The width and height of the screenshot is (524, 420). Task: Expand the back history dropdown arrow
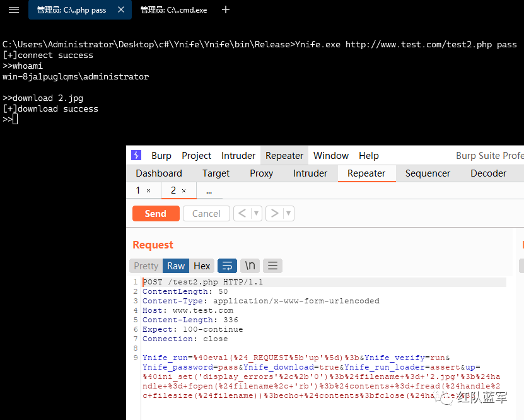pyautogui.click(x=256, y=213)
